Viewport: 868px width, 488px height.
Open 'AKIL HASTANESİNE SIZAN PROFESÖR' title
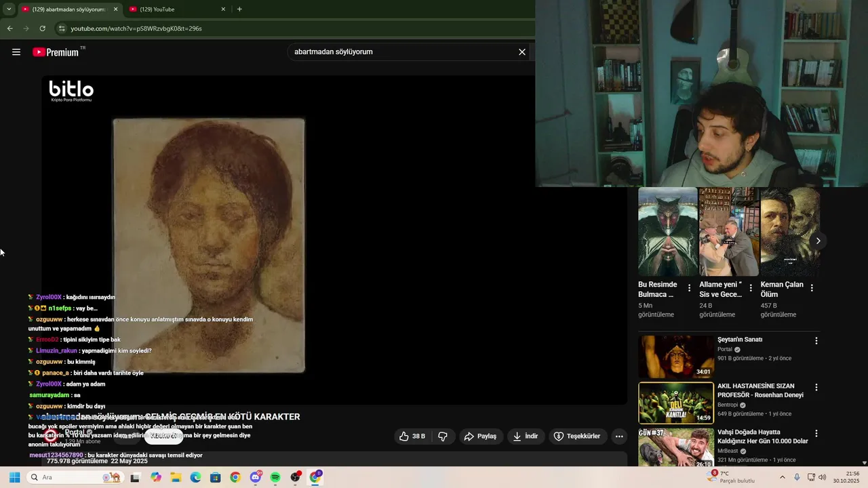coord(760,390)
